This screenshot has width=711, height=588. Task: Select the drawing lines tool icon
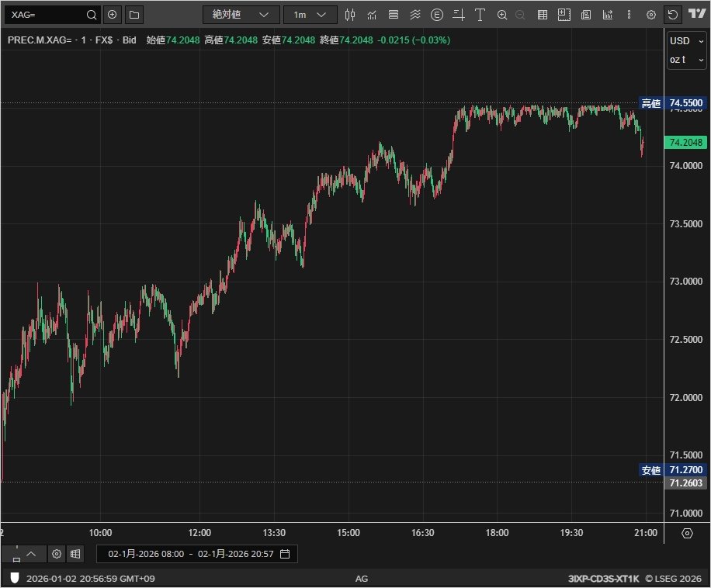pos(459,15)
